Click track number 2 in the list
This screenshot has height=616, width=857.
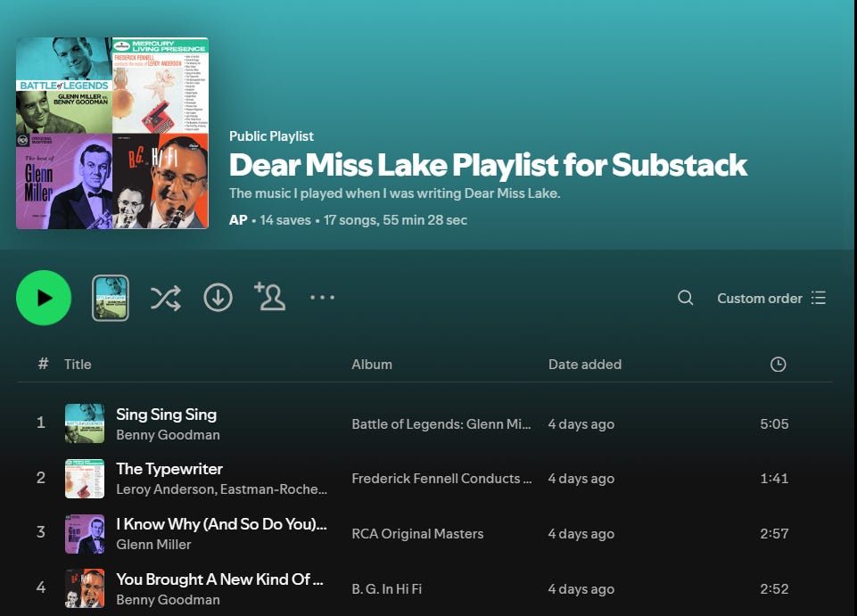pyautogui.click(x=41, y=478)
